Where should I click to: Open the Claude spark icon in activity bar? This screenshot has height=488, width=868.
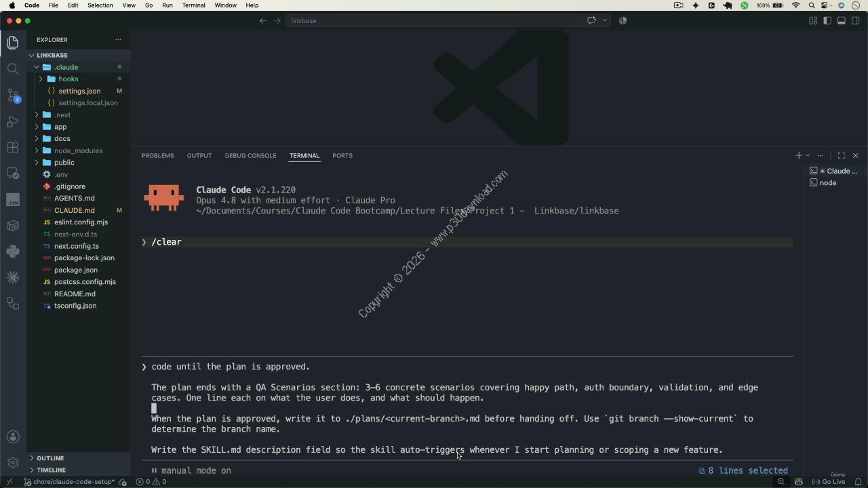pyautogui.click(x=13, y=277)
